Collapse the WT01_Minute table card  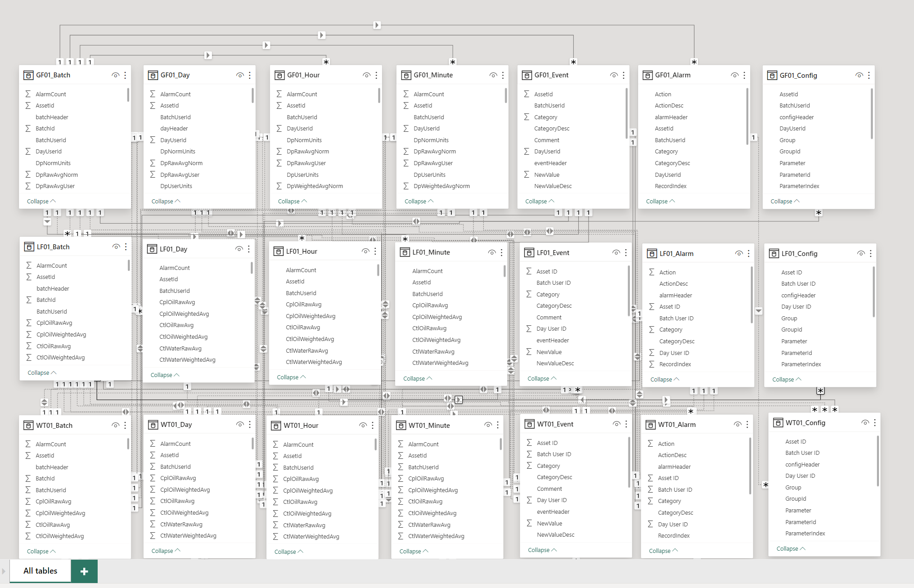(x=414, y=552)
